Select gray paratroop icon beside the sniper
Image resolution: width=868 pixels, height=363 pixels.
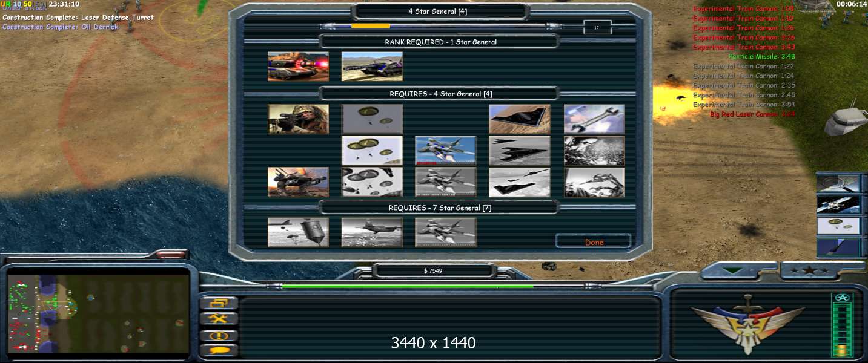pos(372,119)
